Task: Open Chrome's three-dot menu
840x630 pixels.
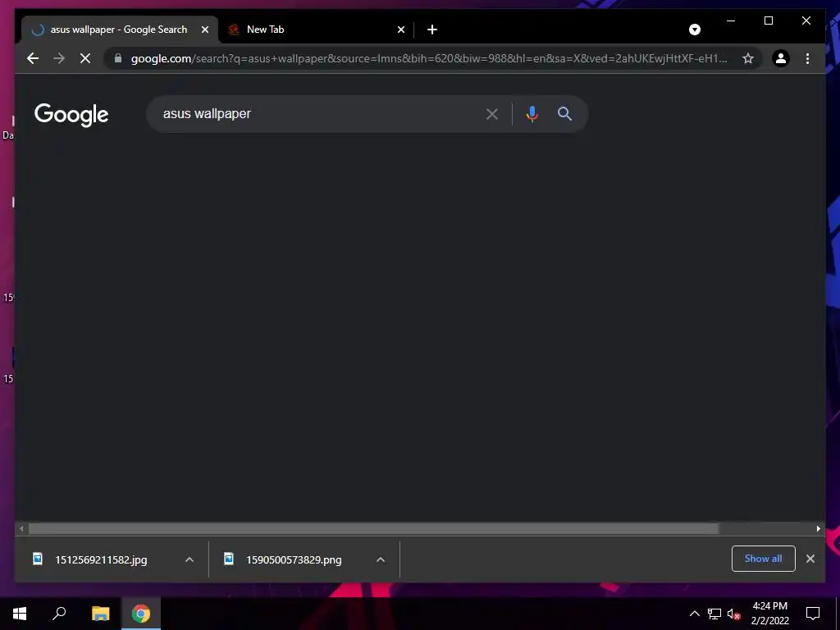Action: pos(807,58)
